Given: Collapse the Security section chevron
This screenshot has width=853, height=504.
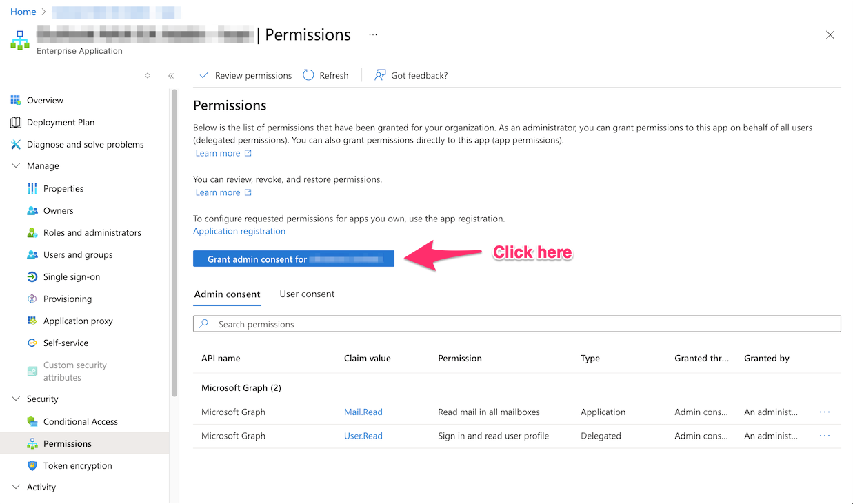Looking at the screenshot, I should click(x=16, y=399).
